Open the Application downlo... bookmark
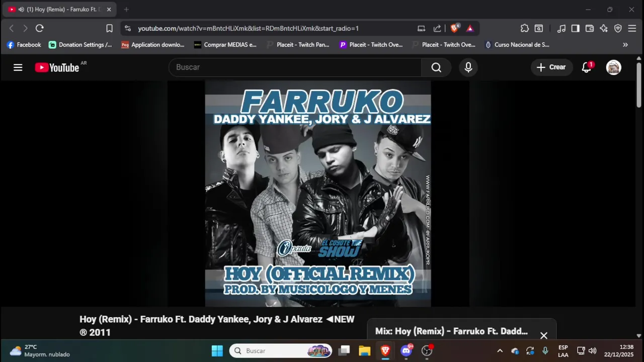The width and height of the screenshot is (644, 362). point(153,45)
